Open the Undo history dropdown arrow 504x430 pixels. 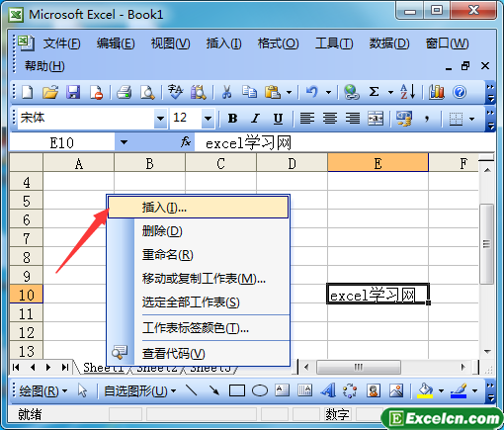[x=328, y=92]
